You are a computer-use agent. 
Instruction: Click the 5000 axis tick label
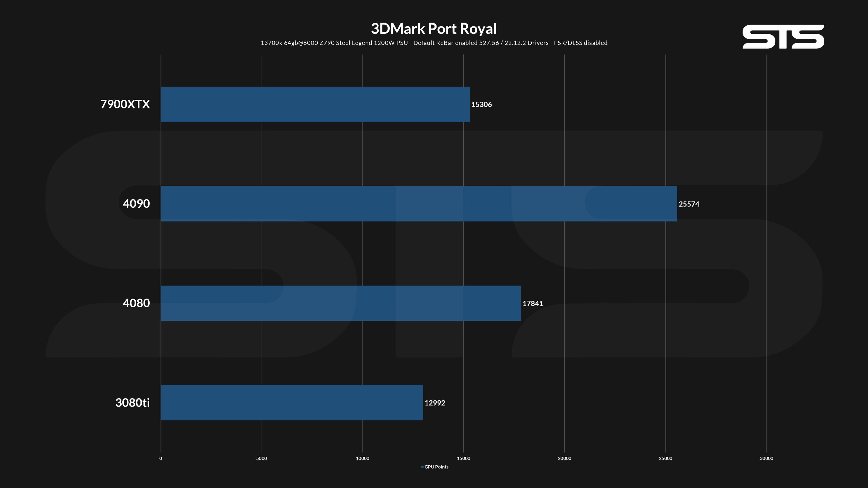(262, 458)
